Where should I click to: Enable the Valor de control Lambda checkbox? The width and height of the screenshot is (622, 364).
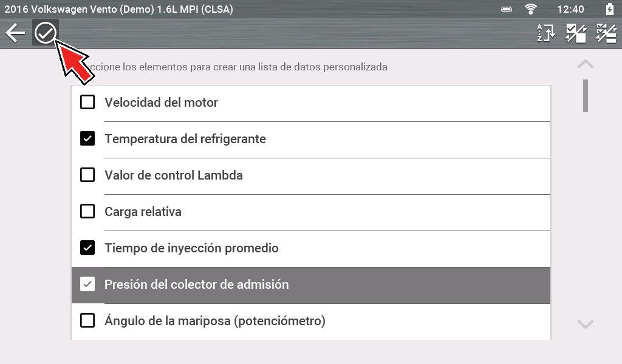coord(88,175)
